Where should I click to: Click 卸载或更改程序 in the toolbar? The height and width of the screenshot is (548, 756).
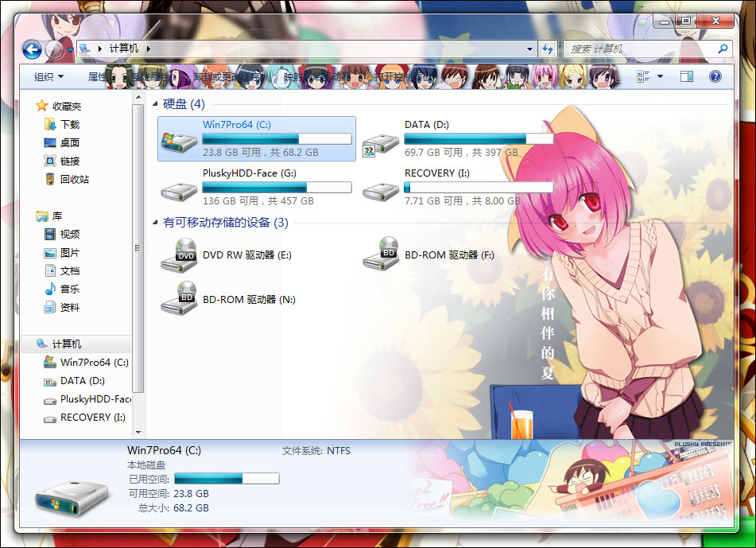(227, 76)
